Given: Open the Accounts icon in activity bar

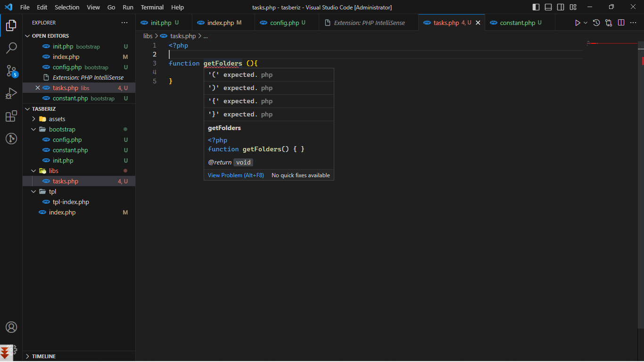Looking at the screenshot, I should [x=11, y=327].
